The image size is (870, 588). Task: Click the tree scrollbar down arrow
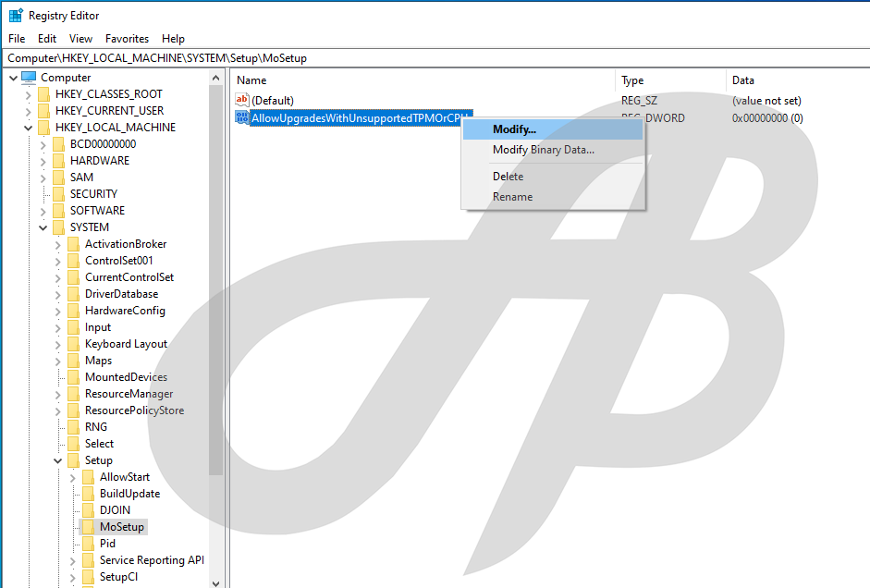(215, 582)
